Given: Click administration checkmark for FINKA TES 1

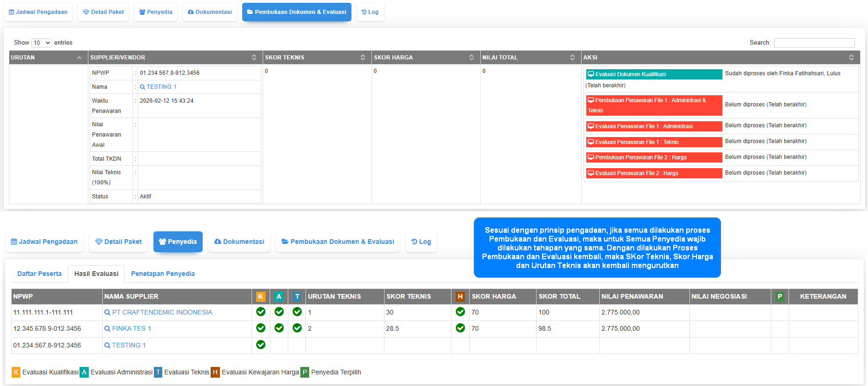Looking at the screenshot, I should click(x=279, y=328).
